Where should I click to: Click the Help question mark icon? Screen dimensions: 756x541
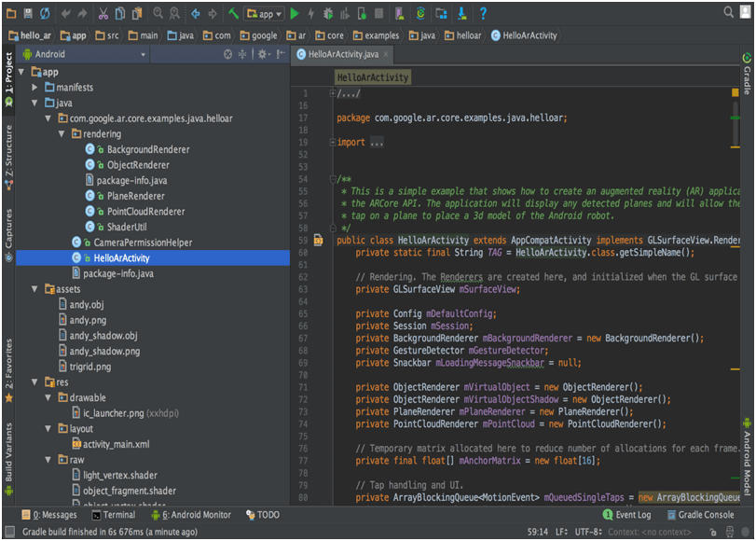pyautogui.click(x=483, y=13)
